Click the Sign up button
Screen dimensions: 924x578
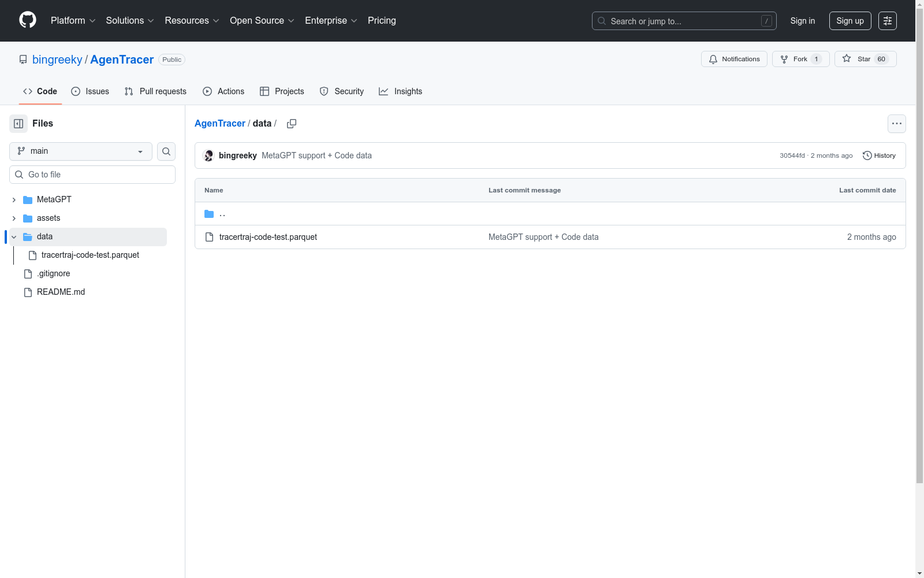coord(850,21)
